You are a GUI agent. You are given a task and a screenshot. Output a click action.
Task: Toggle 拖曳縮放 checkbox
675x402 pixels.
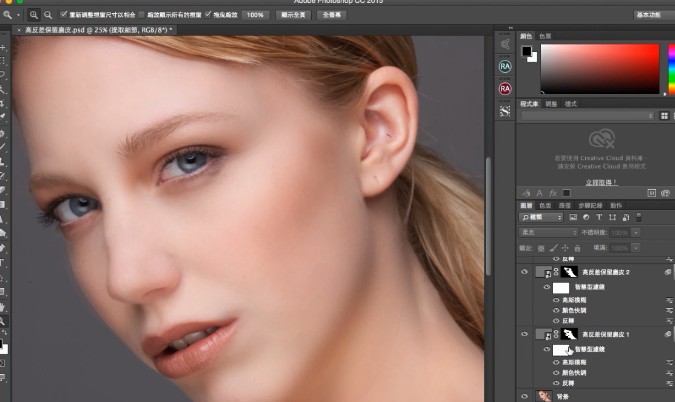pyautogui.click(x=208, y=15)
